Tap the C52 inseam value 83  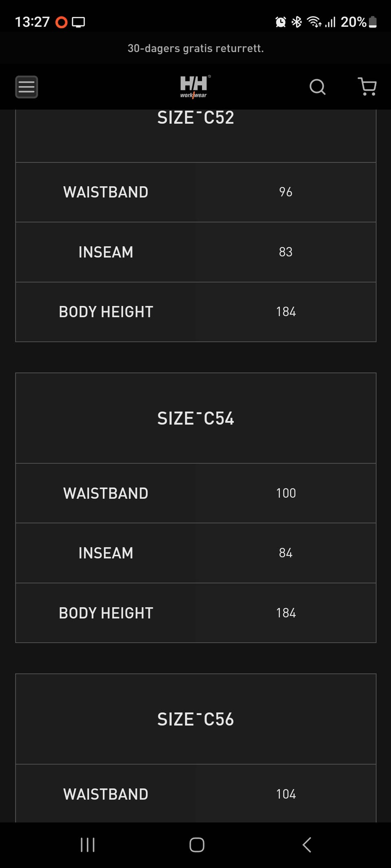tap(286, 252)
